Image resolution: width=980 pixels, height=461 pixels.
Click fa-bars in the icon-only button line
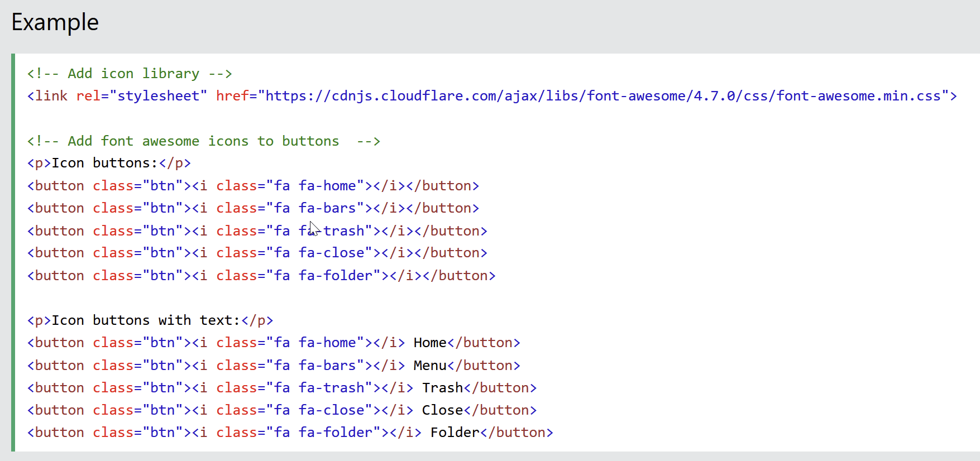[x=327, y=208]
